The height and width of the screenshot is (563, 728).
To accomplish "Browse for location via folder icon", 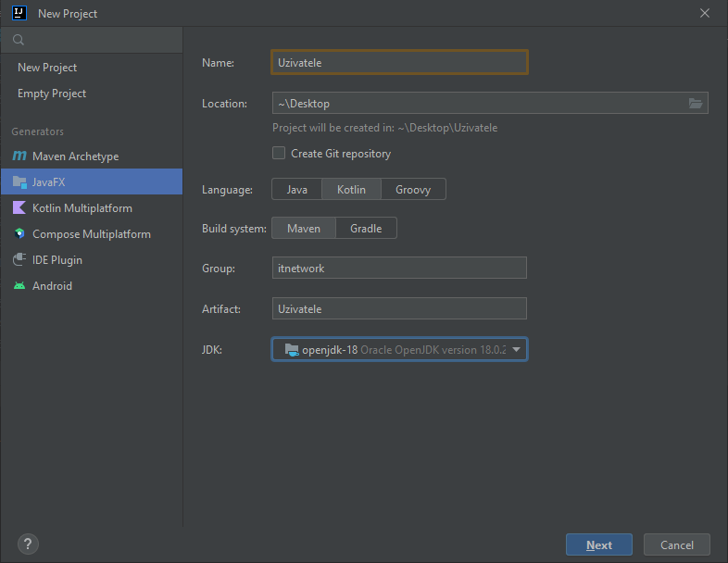I will point(696,103).
